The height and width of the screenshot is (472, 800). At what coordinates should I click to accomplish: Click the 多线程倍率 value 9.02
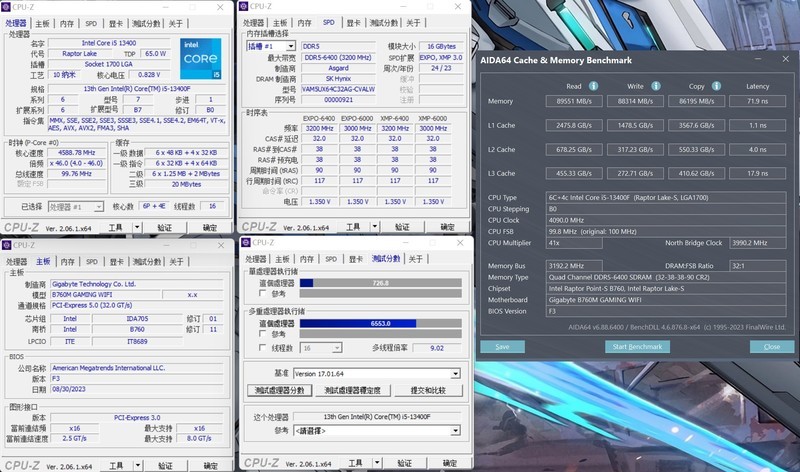click(x=437, y=348)
